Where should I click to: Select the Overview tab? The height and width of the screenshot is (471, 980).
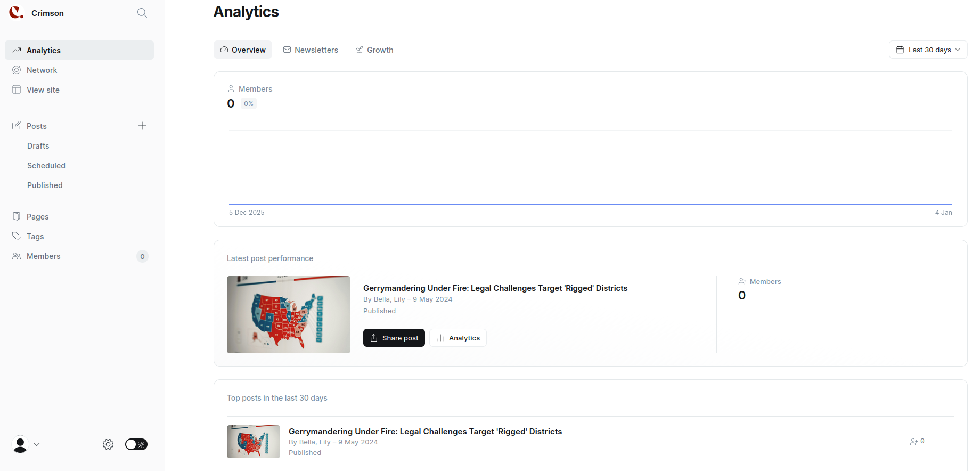click(243, 50)
